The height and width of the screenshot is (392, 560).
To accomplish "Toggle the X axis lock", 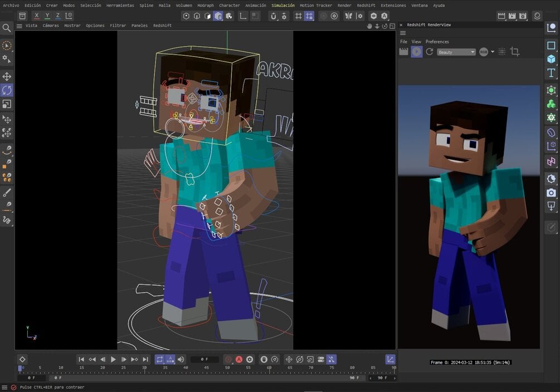I will 36,16.
